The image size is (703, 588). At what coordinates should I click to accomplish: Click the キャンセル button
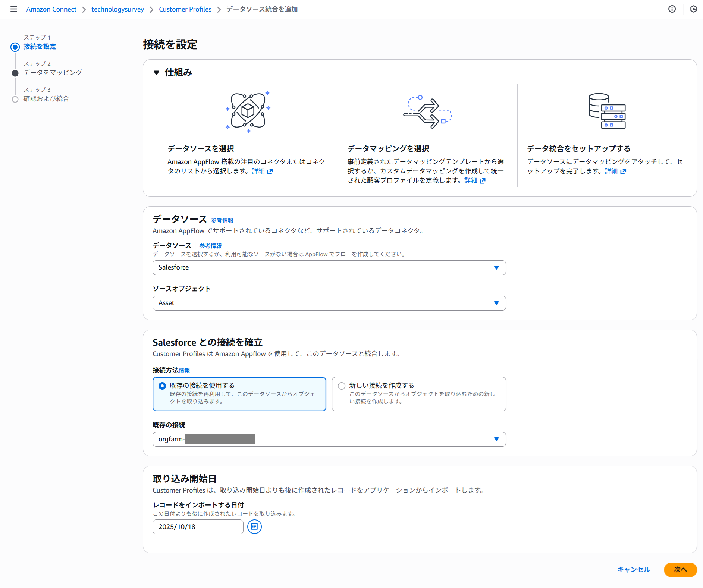pos(633,570)
